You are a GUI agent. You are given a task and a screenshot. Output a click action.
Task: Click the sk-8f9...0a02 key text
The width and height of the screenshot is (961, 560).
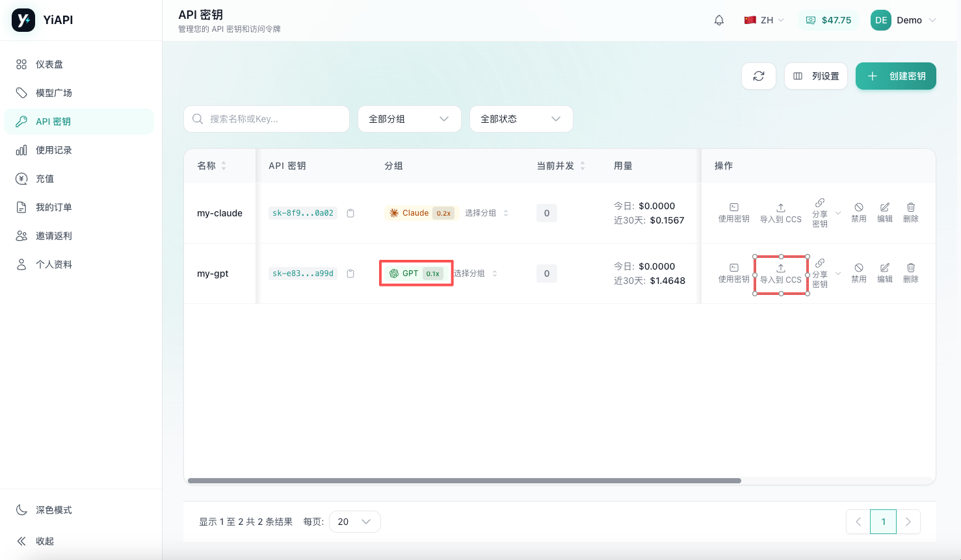303,213
